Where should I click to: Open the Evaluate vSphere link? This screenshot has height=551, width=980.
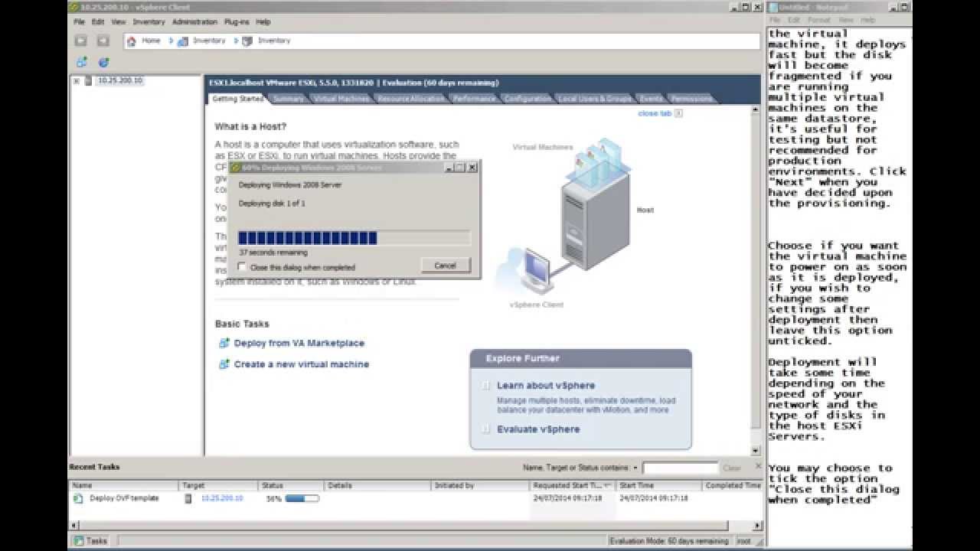point(538,429)
